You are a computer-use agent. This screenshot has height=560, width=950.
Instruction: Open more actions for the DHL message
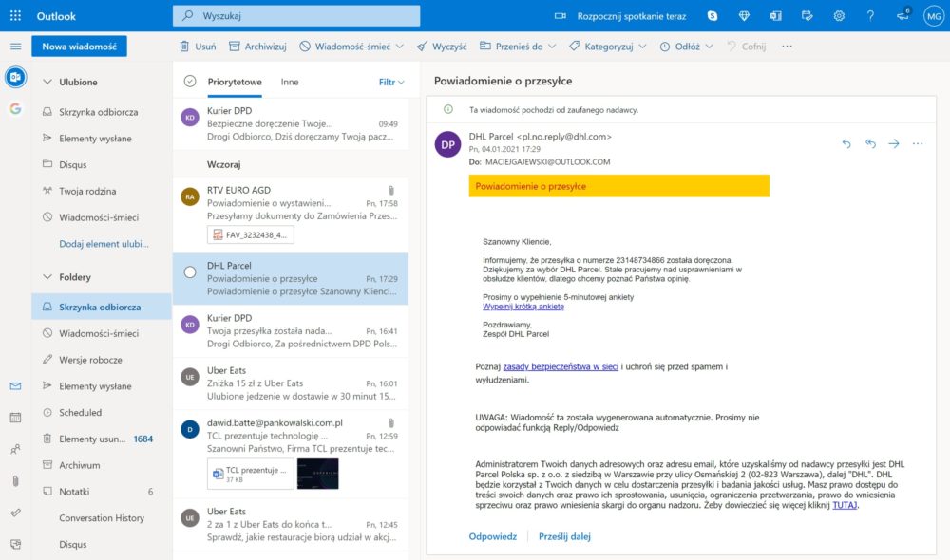(x=918, y=143)
